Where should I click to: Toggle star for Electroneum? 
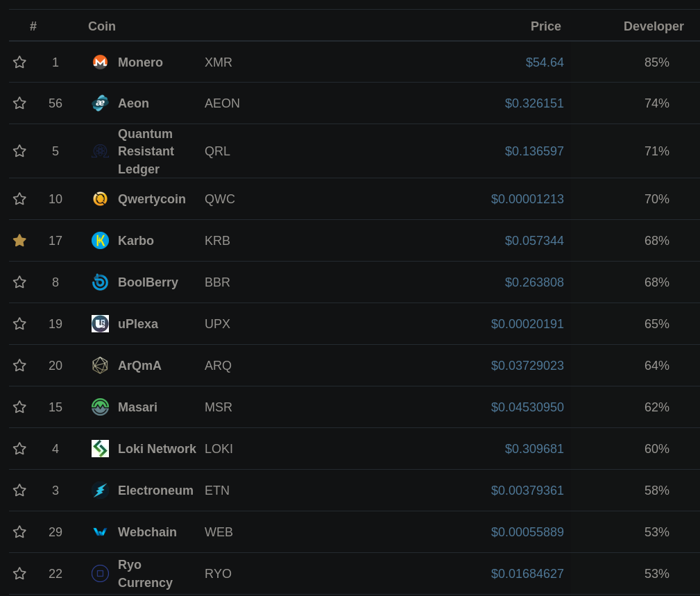(x=19, y=491)
